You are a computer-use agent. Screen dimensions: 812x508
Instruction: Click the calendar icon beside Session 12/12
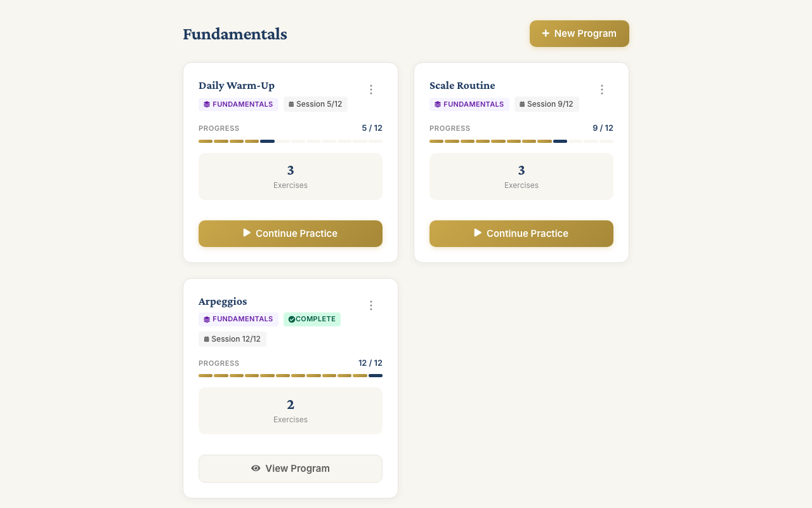point(206,339)
